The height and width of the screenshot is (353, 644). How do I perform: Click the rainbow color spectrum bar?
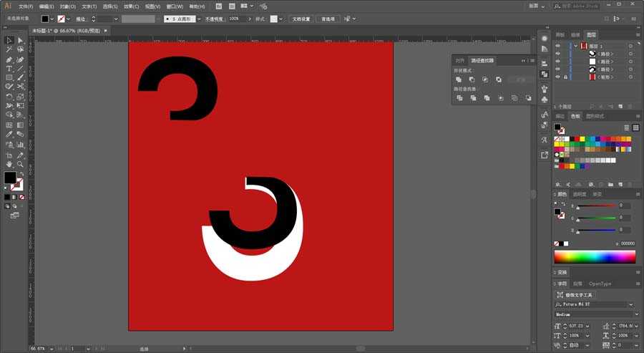pos(595,256)
